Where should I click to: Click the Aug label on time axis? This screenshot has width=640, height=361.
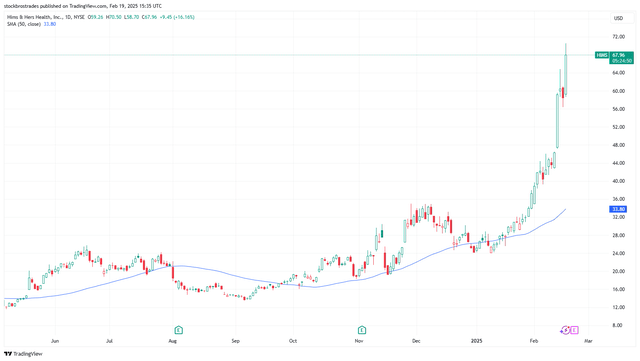pyautogui.click(x=172, y=341)
